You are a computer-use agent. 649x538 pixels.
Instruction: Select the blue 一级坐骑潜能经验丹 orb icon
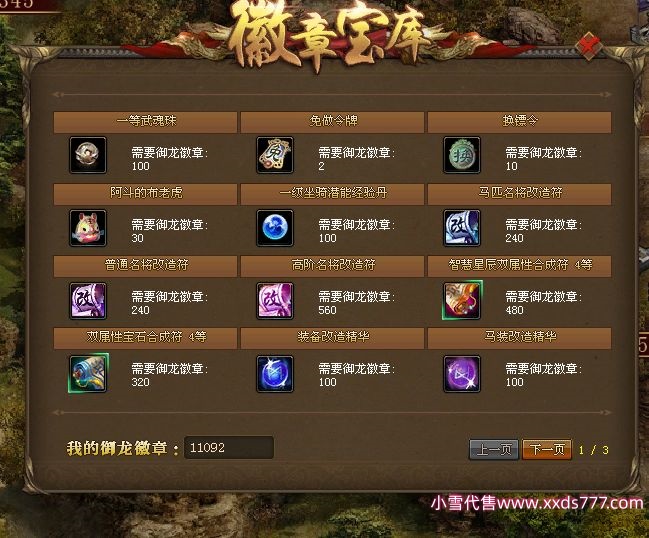[x=275, y=228]
